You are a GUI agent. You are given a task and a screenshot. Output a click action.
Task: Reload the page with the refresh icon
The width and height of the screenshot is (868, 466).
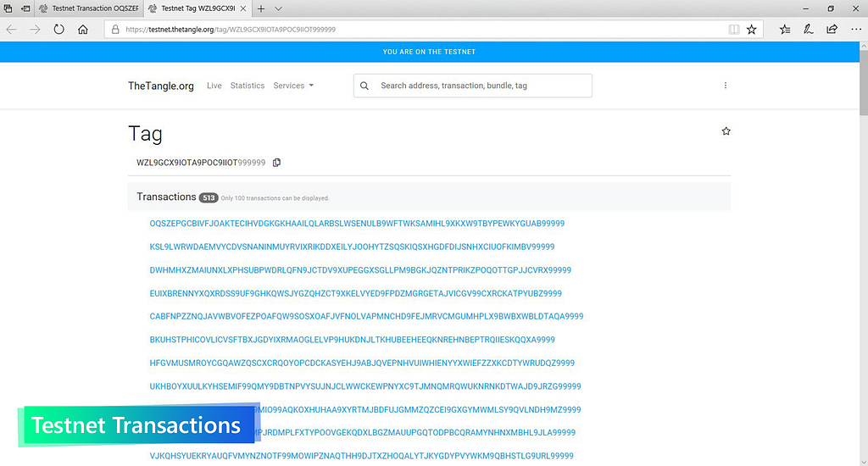(x=58, y=30)
